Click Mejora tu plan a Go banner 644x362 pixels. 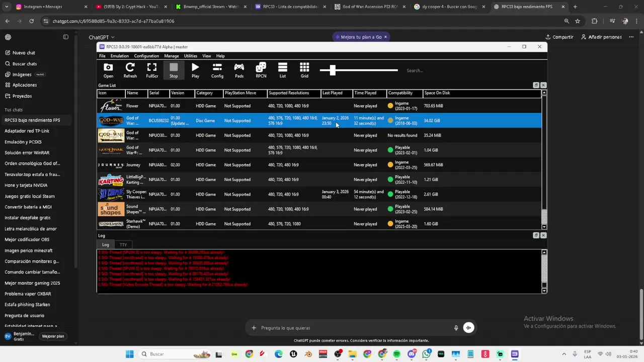361,37
